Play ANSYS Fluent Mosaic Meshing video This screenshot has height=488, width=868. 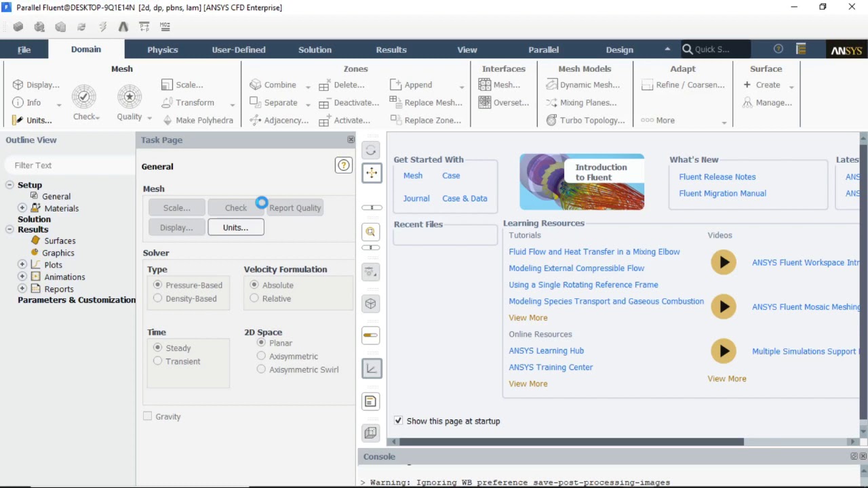click(724, 307)
